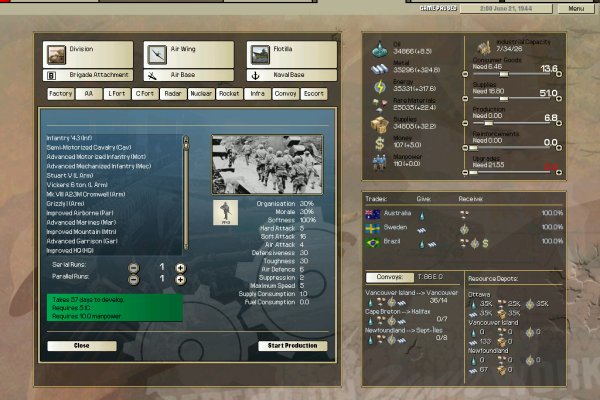
Task: Click the unit list scrollbar
Action: [186, 193]
